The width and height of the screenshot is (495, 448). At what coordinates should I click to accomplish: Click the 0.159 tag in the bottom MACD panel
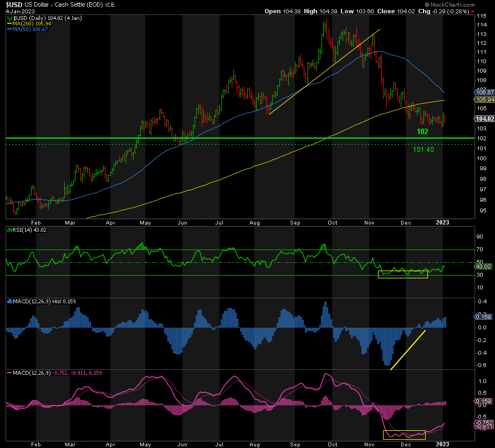pyautogui.click(x=483, y=401)
